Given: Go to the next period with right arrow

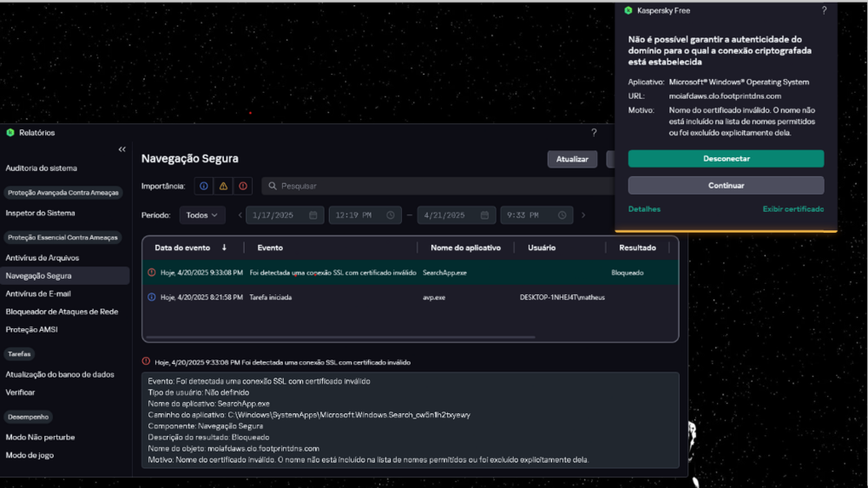Looking at the screenshot, I should pos(583,215).
